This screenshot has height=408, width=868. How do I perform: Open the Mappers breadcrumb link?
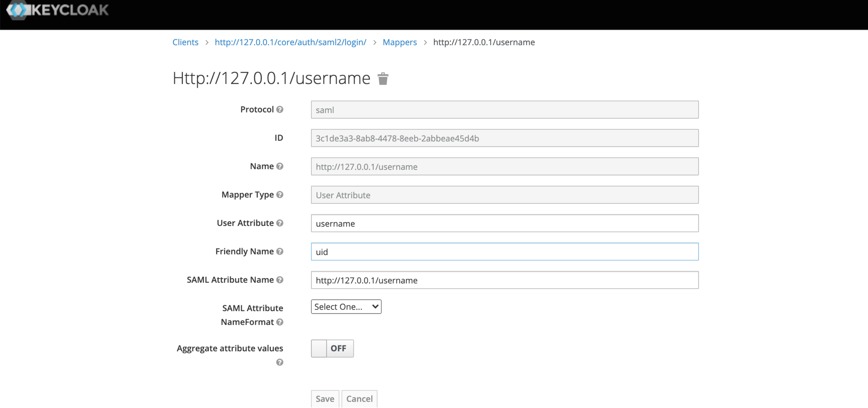(x=400, y=42)
